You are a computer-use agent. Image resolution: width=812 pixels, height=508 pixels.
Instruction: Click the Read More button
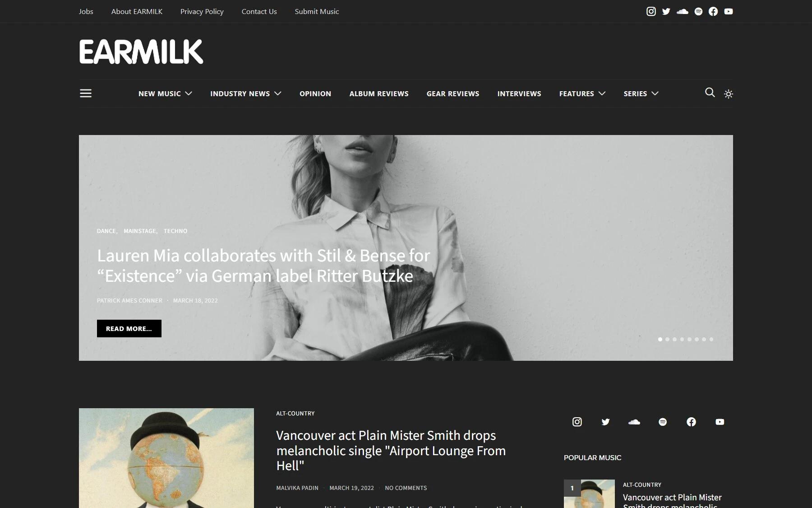pyautogui.click(x=129, y=328)
